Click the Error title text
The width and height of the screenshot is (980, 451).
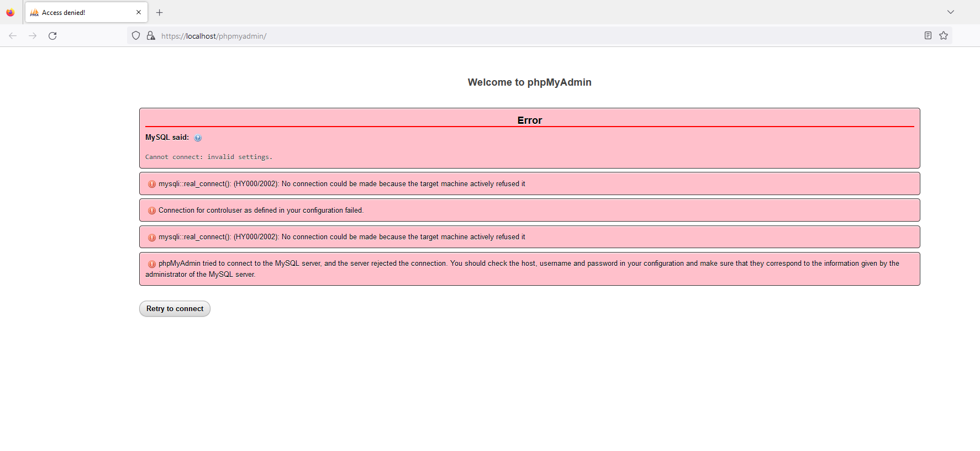pos(530,120)
